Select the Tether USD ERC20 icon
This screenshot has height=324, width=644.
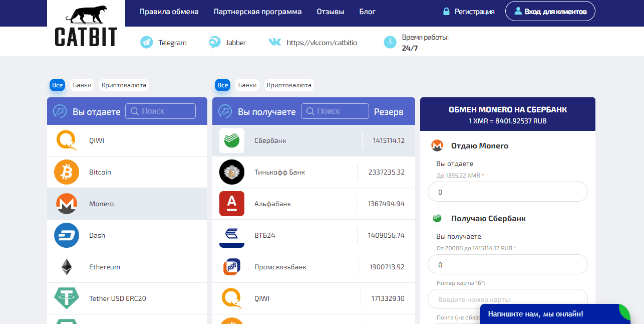coord(66,298)
